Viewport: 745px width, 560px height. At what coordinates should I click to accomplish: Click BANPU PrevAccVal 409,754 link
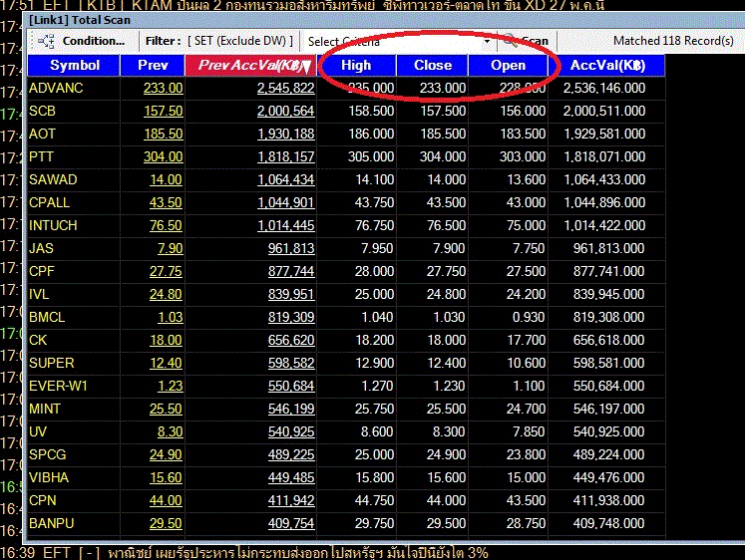[291, 523]
